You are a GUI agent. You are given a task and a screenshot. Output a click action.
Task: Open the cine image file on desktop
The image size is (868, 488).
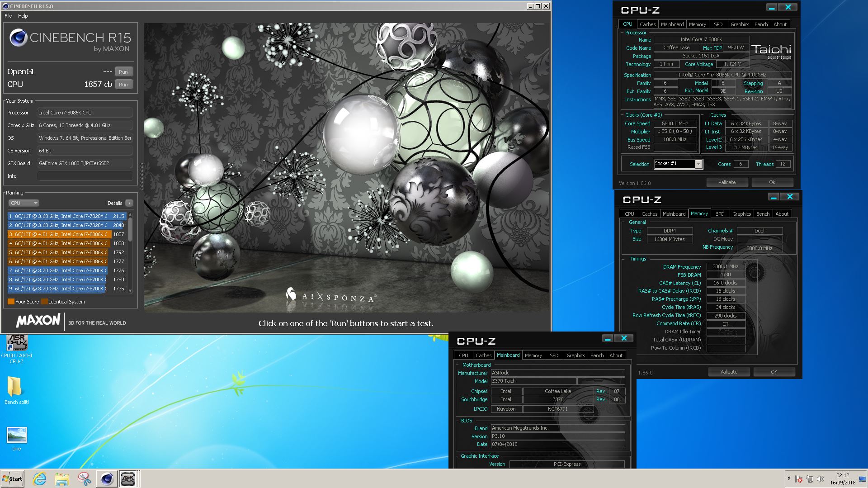[x=17, y=439]
